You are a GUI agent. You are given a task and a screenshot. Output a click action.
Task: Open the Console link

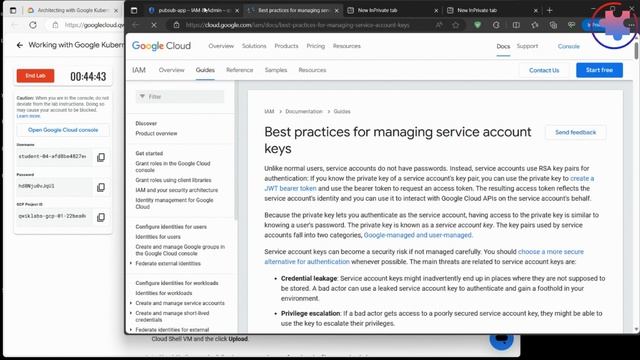569,47
